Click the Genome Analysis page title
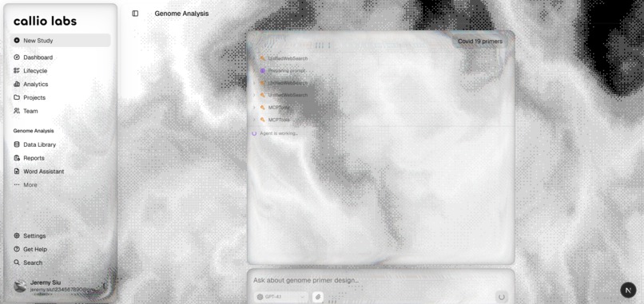The image size is (644, 304). pos(181,14)
